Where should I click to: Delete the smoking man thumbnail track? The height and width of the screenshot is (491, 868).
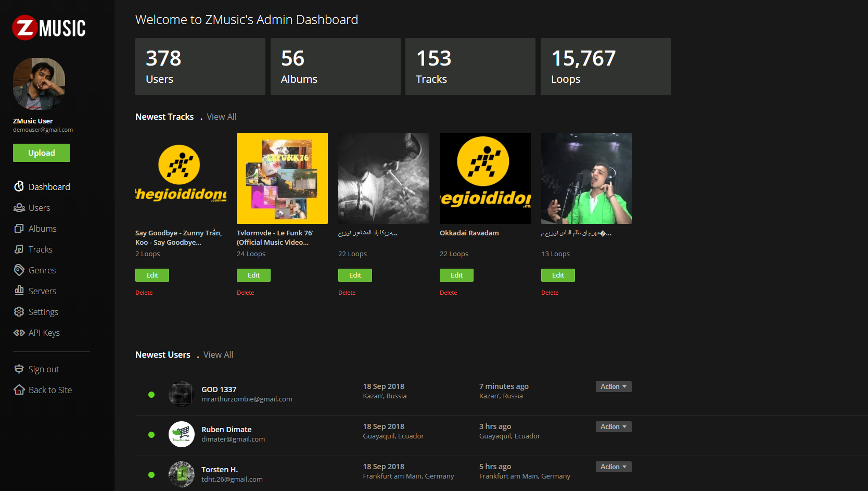pos(347,293)
